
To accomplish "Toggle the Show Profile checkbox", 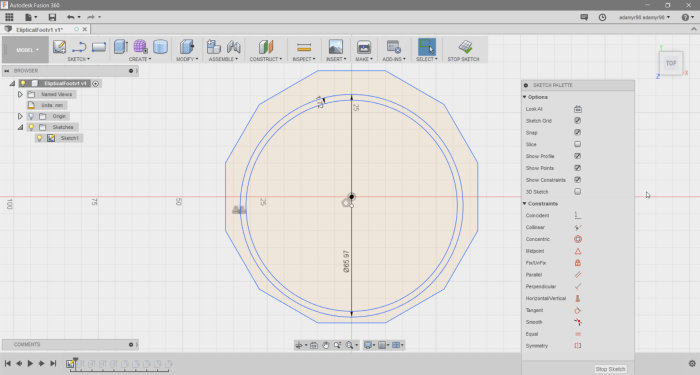I will [x=578, y=156].
